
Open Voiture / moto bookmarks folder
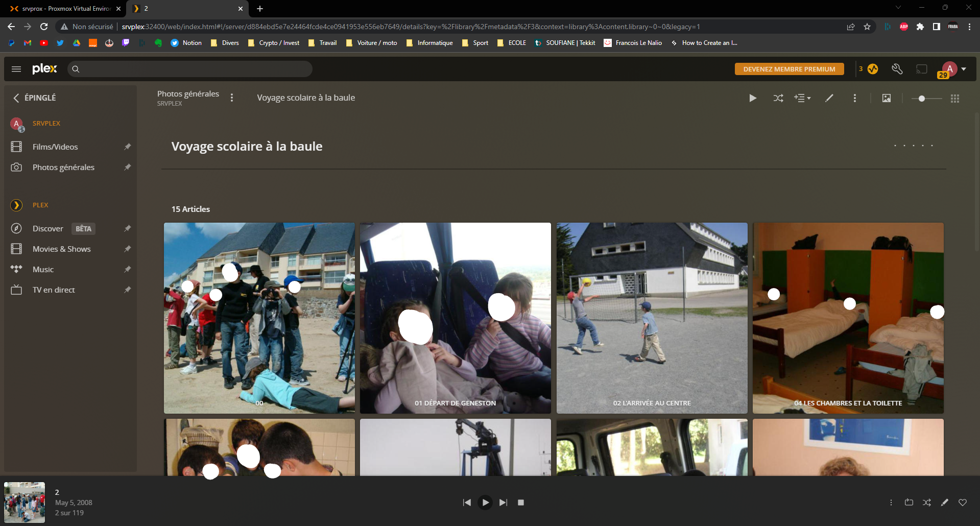(x=372, y=43)
